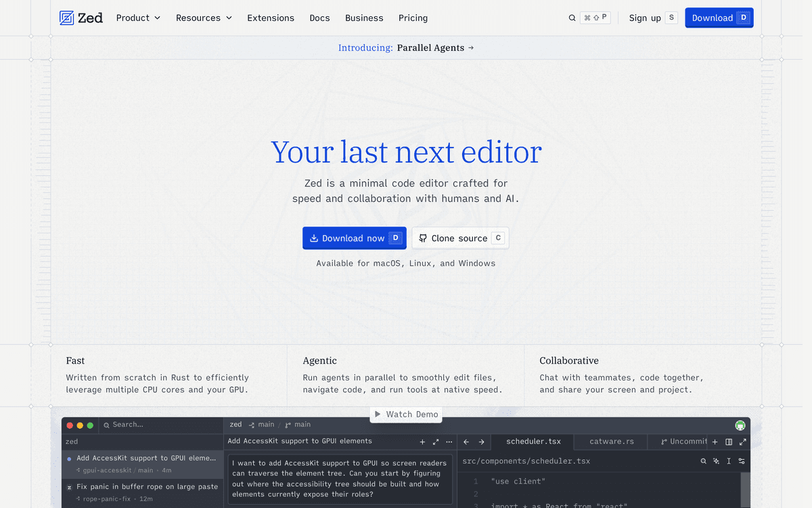Play the Watch Demo video
Viewport: 812px width, 508px height.
(406, 414)
